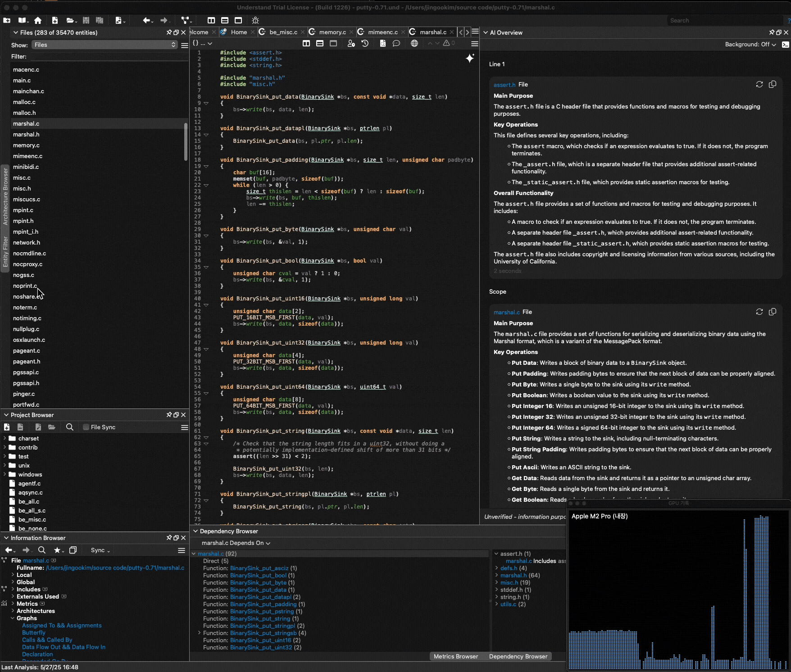This screenshot has width=791, height=672.
Task: Click the add file icon in Project Browser
Action: [x=7, y=427]
